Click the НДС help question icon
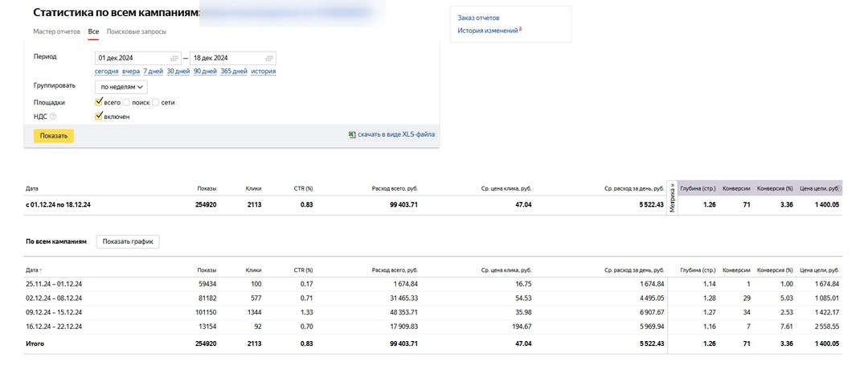Viewport: 868px width, 366px height. [x=53, y=117]
